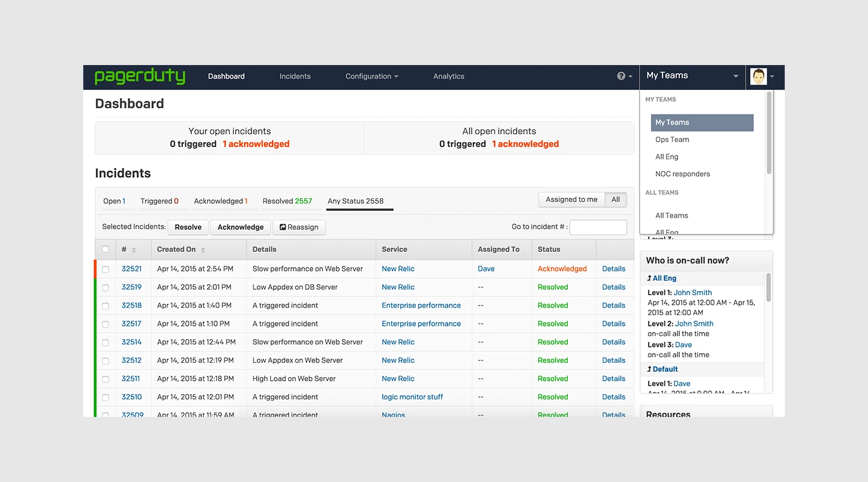The width and height of the screenshot is (868, 482).
Task: Open incident number 32521 link
Action: tap(131, 269)
